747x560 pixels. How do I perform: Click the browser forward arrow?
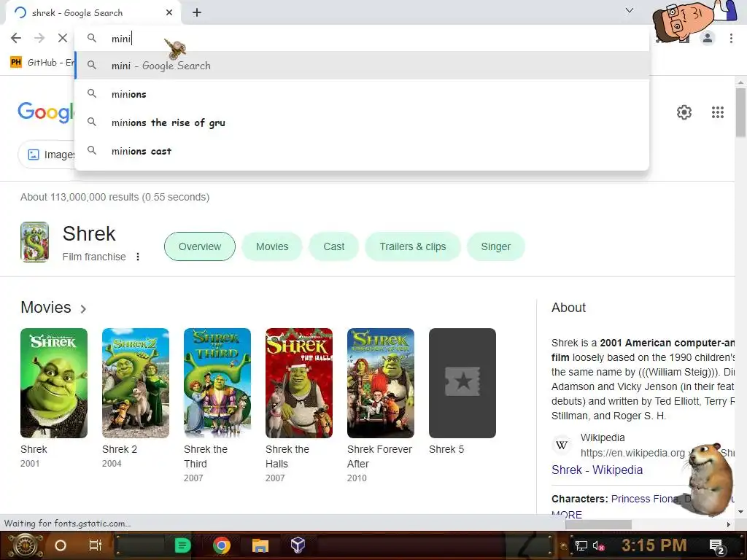[39, 38]
